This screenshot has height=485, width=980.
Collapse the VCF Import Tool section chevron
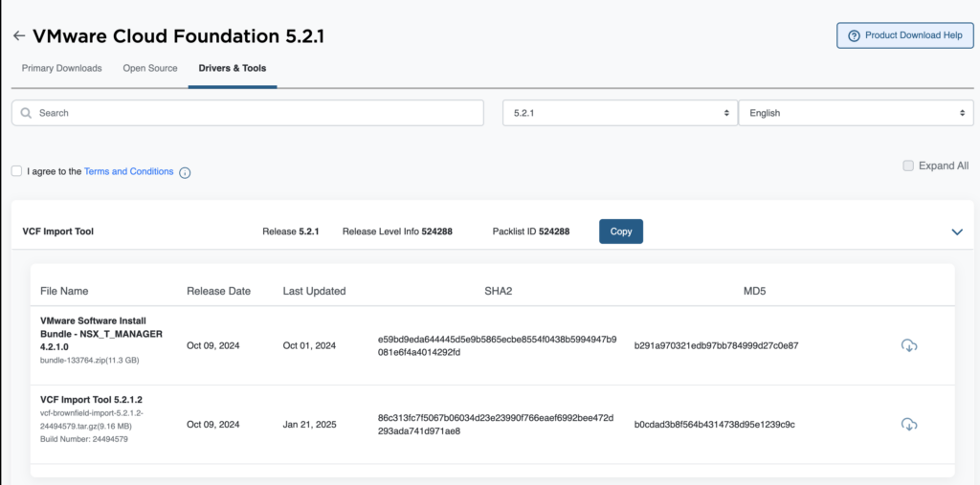pyautogui.click(x=956, y=231)
